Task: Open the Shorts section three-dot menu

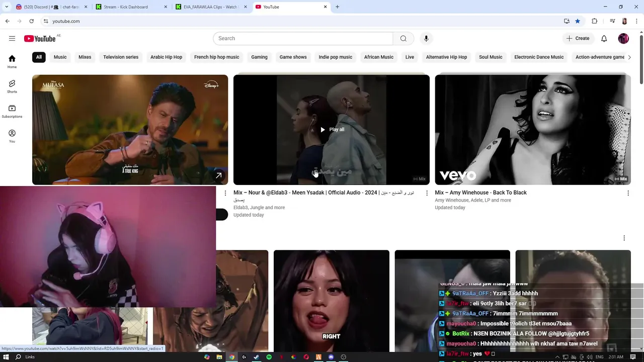Action: 624,238
